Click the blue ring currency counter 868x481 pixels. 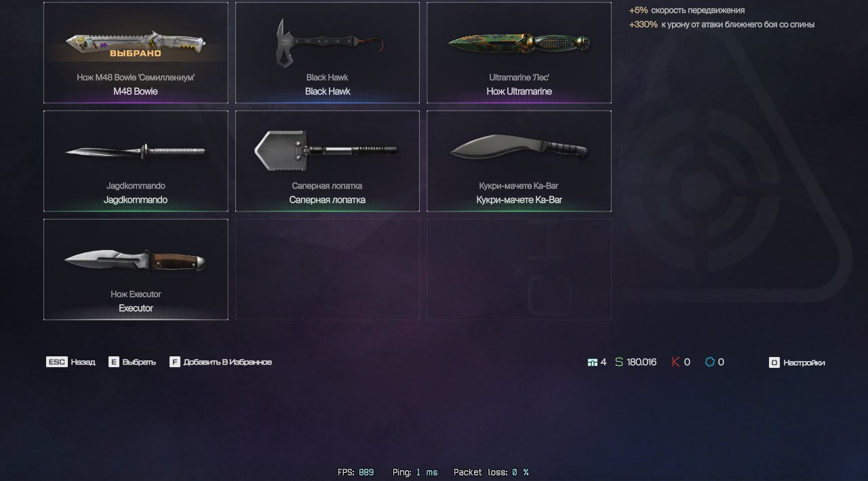[x=715, y=362]
